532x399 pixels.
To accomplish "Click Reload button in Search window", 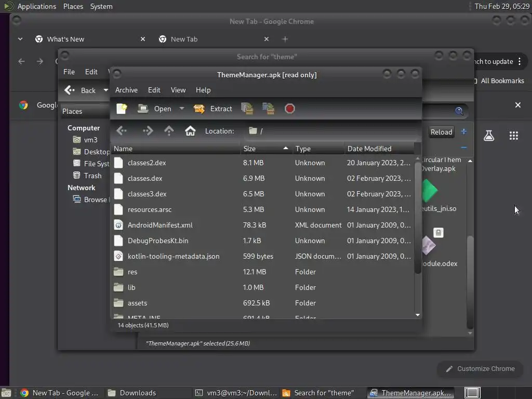I will point(441,132).
